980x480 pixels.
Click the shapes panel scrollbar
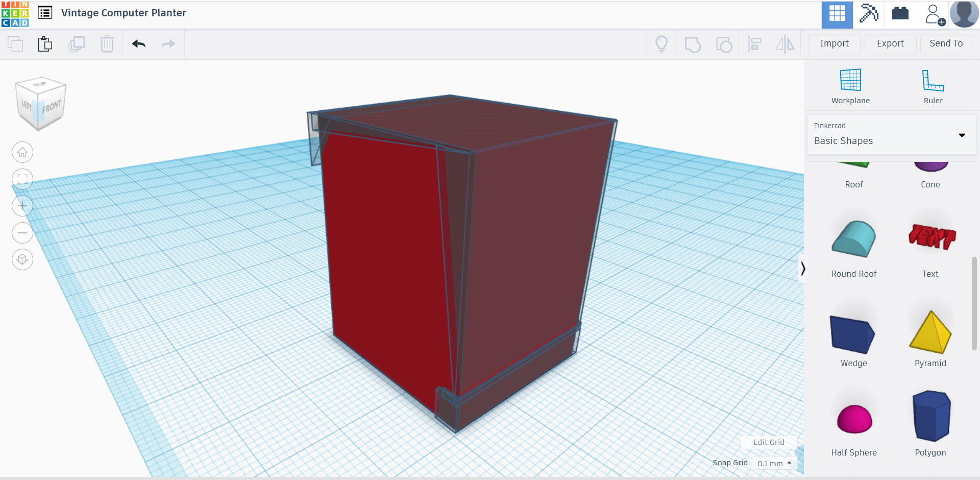974,304
